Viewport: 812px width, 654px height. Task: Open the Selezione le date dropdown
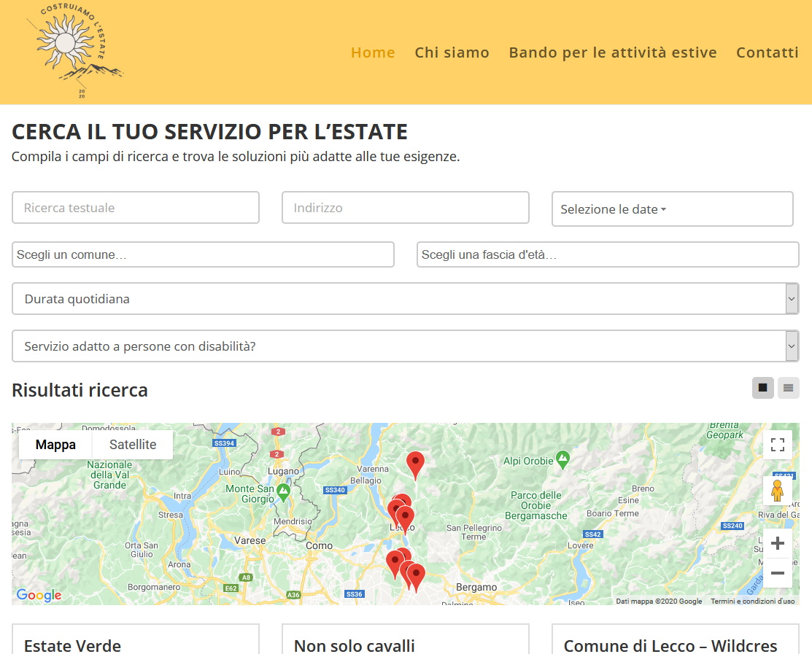pyautogui.click(x=672, y=209)
